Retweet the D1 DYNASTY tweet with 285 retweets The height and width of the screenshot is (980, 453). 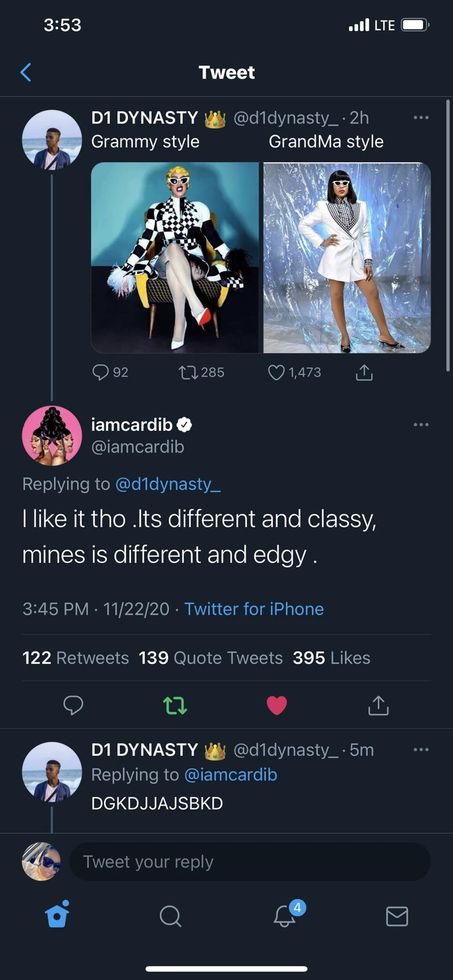click(x=187, y=372)
